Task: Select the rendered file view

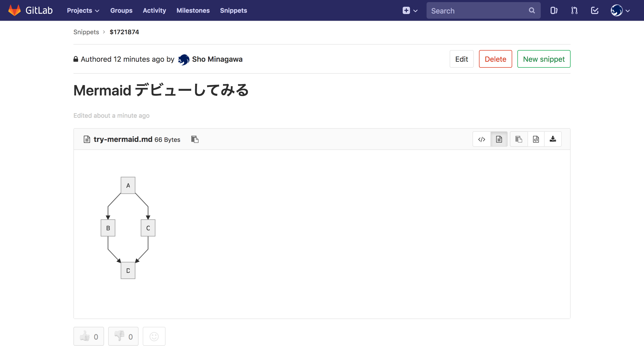Action: click(x=499, y=139)
